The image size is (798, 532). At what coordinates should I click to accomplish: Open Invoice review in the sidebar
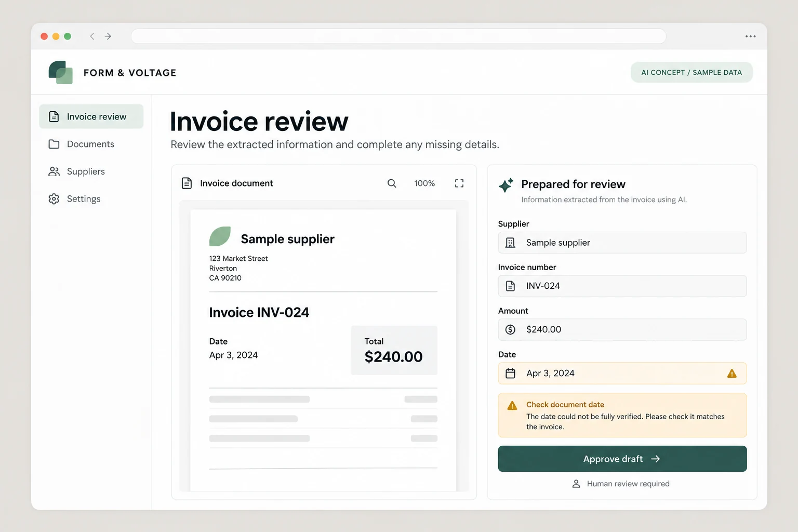click(x=91, y=116)
